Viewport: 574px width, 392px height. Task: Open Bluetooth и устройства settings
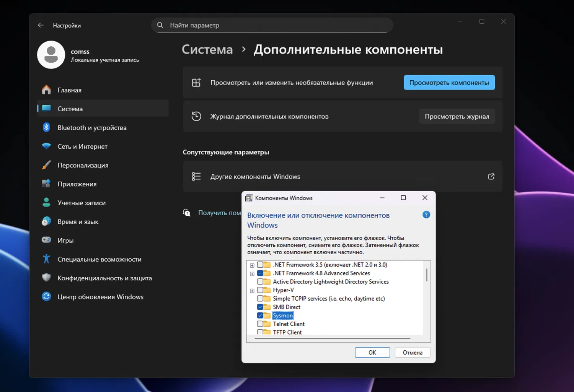[103, 127]
